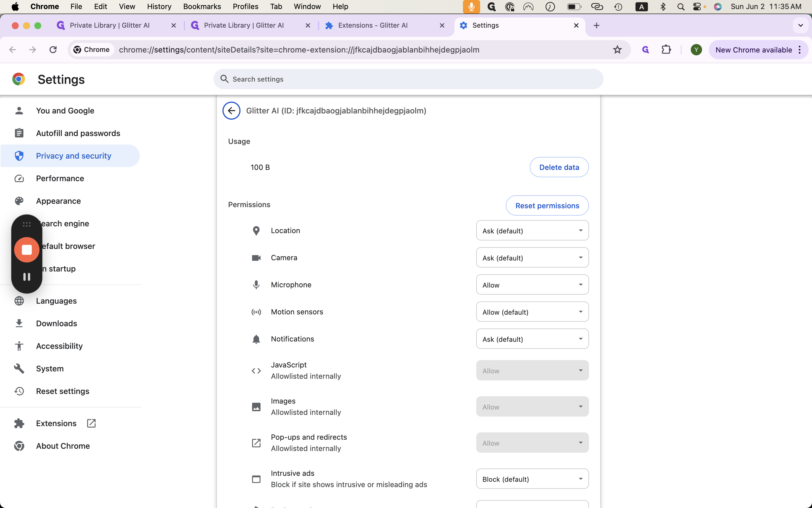Go back to site settings via arrow

pos(231,111)
